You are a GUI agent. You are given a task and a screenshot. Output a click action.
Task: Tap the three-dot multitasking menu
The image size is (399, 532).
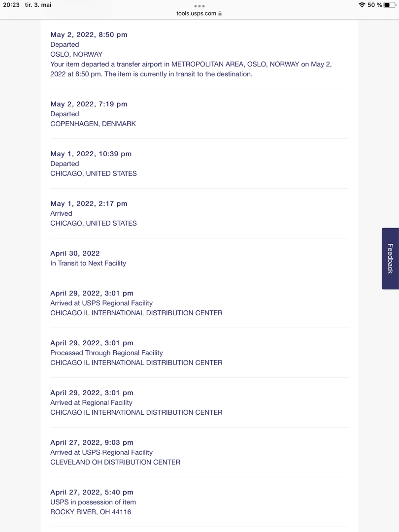[199, 6]
